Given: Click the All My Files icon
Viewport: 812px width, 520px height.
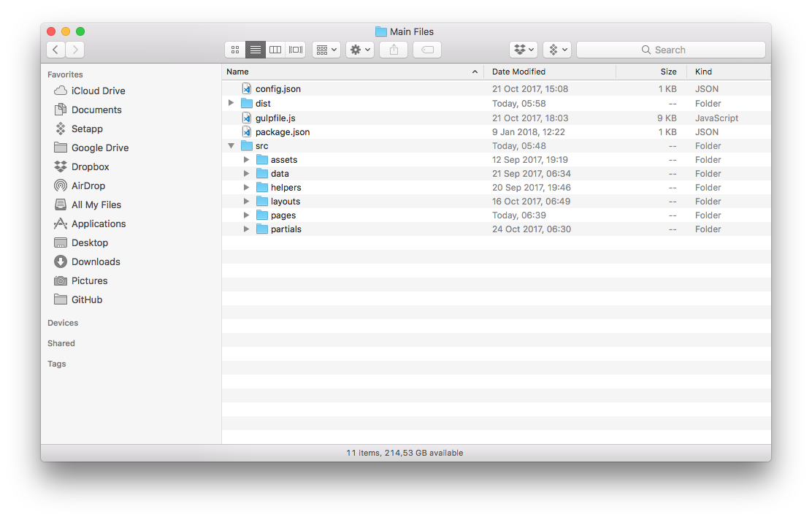Looking at the screenshot, I should click(61, 204).
